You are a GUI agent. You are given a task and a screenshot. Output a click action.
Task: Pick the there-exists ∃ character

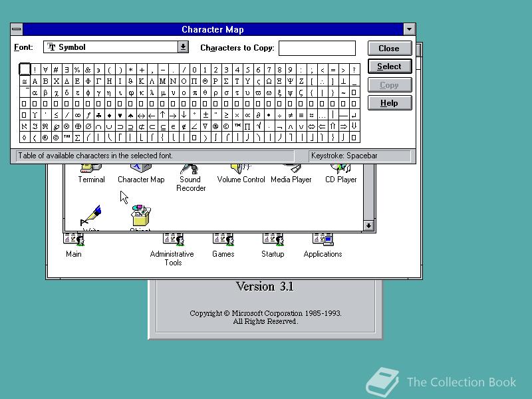pyautogui.click(x=67, y=69)
